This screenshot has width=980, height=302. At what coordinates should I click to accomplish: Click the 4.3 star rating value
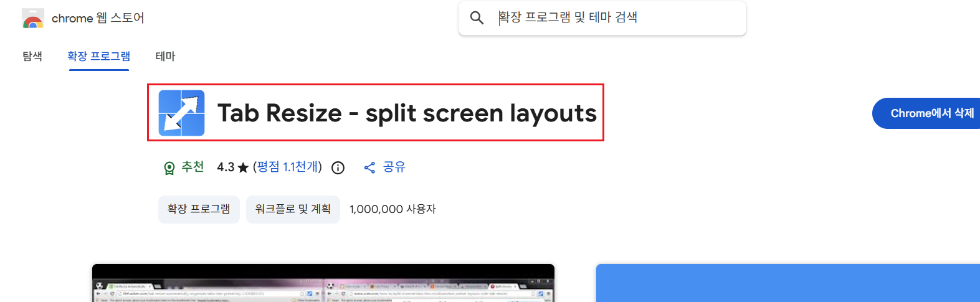click(226, 167)
